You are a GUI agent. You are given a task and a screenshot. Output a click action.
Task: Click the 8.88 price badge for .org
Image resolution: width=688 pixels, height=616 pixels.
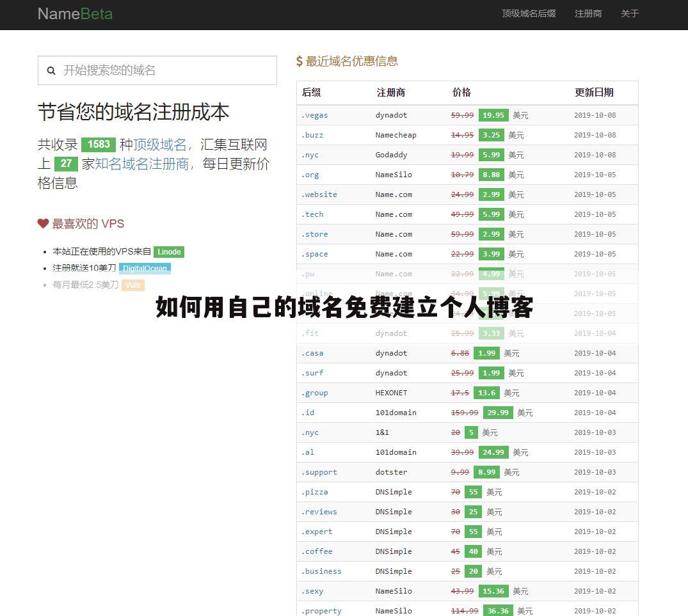pos(491,175)
